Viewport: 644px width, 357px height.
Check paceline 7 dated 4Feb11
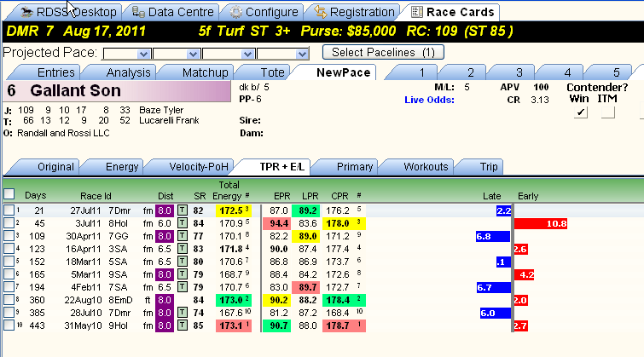[x=9, y=287]
